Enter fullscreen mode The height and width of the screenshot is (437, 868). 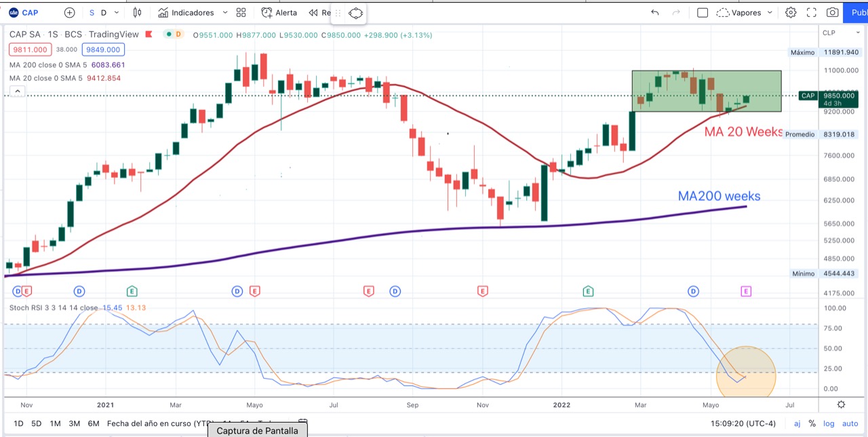(812, 12)
